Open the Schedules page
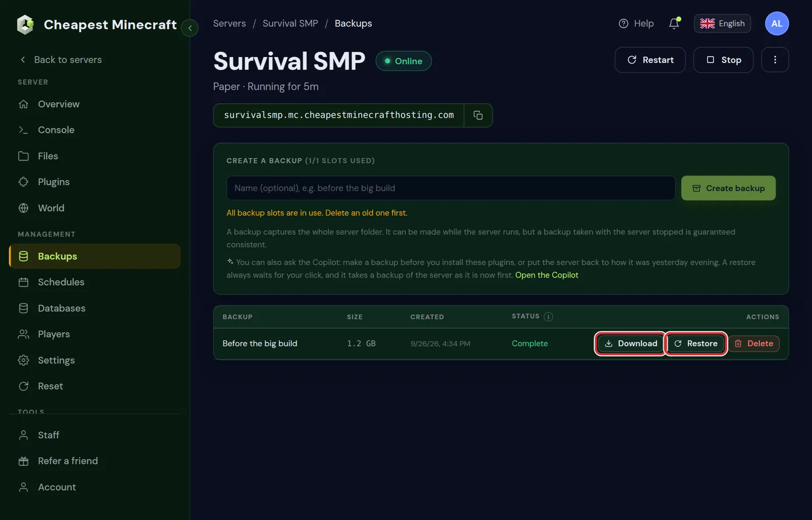This screenshot has width=812, height=520. pos(95,282)
